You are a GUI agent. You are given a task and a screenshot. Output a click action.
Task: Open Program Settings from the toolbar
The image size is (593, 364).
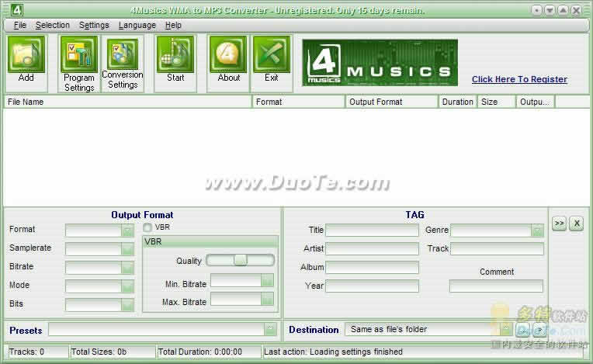79,64
